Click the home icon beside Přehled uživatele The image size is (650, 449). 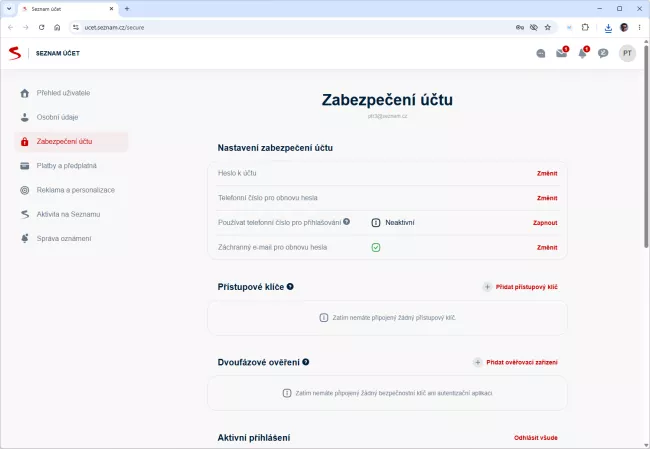[x=25, y=93]
